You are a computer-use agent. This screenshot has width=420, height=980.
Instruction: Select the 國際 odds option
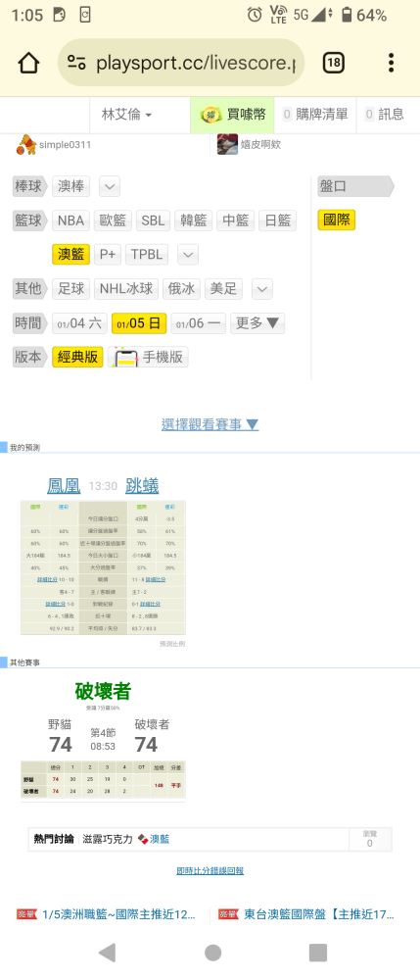pyautogui.click(x=337, y=220)
